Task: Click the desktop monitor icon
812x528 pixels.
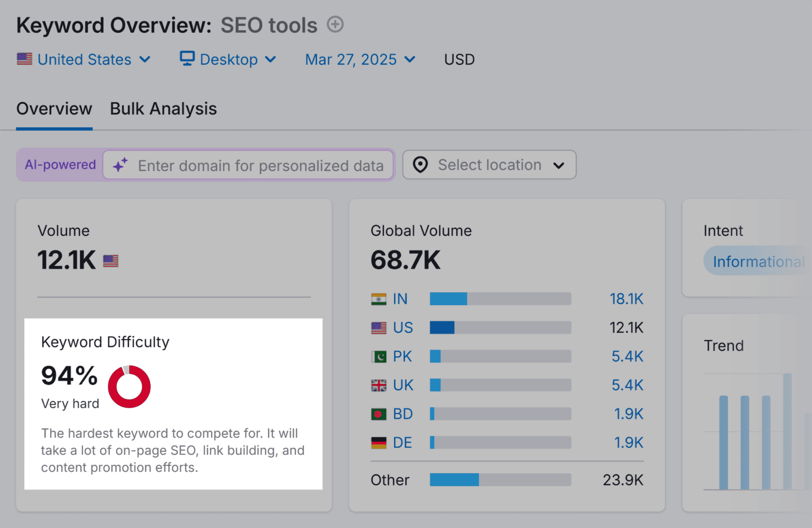Action: click(187, 59)
